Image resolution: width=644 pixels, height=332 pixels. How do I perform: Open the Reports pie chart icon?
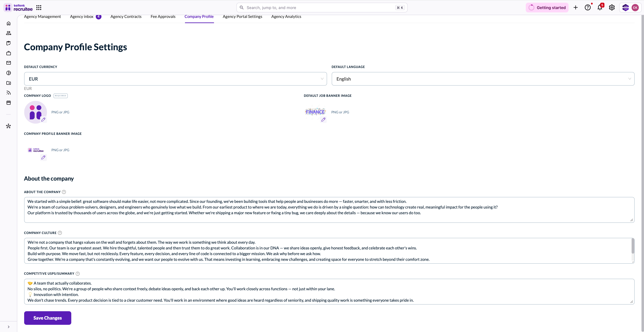point(9,73)
